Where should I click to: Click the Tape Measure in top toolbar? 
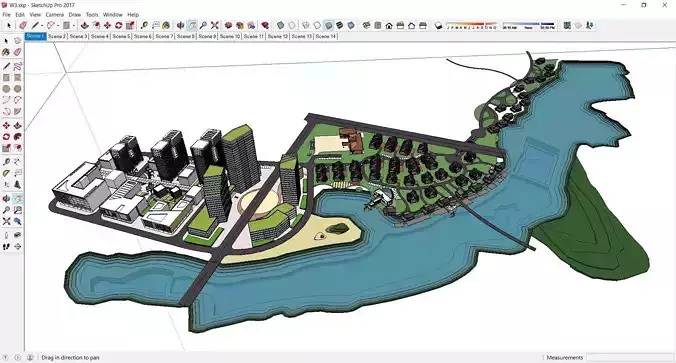tap(144, 25)
